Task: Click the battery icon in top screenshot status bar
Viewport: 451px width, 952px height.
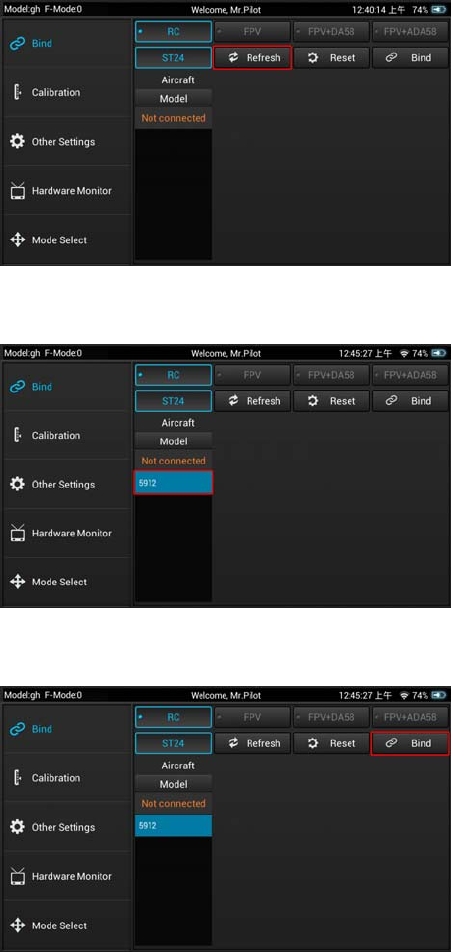Action: [x=439, y=10]
